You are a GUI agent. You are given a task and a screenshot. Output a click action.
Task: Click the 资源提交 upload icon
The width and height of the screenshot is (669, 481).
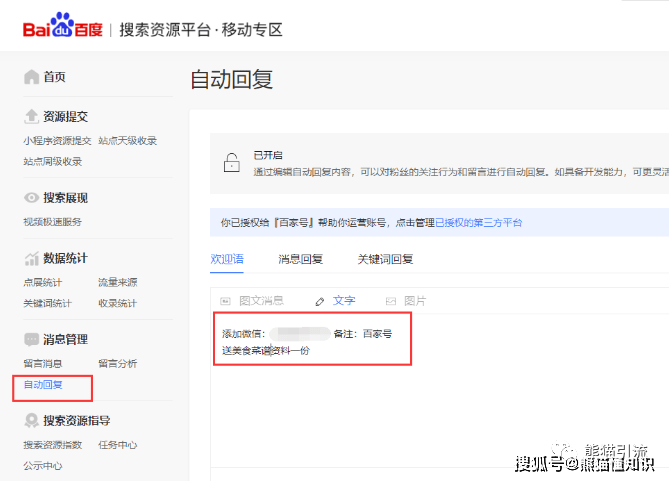click(x=31, y=116)
